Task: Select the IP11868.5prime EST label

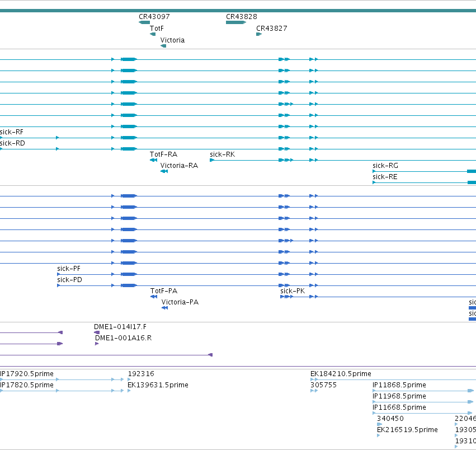Action: tap(399, 385)
